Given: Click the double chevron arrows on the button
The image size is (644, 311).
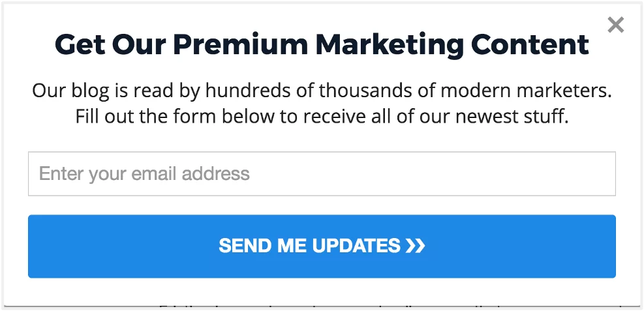Looking at the screenshot, I should [x=415, y=246].
